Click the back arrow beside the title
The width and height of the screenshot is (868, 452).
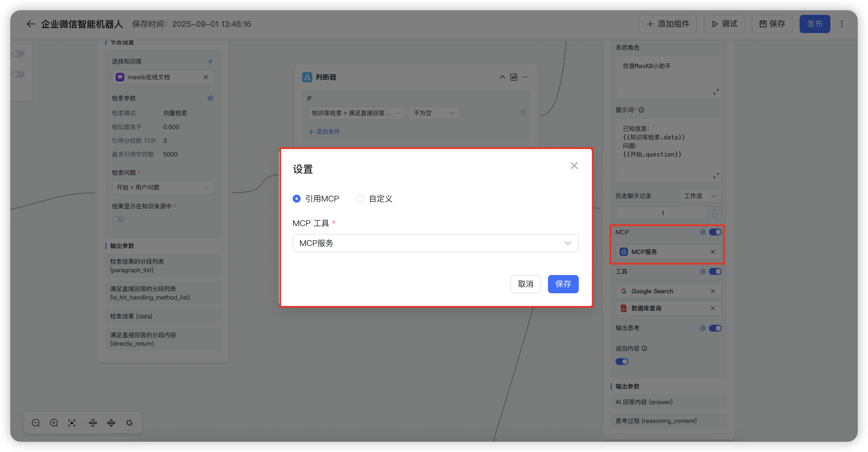(31, 24)
